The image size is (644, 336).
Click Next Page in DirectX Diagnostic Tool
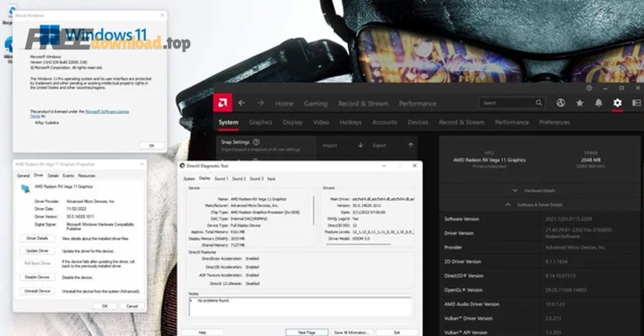pos(307,332)
